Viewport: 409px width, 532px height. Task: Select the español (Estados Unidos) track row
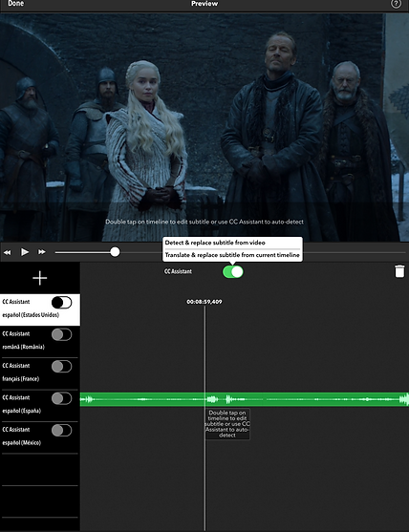40,309
